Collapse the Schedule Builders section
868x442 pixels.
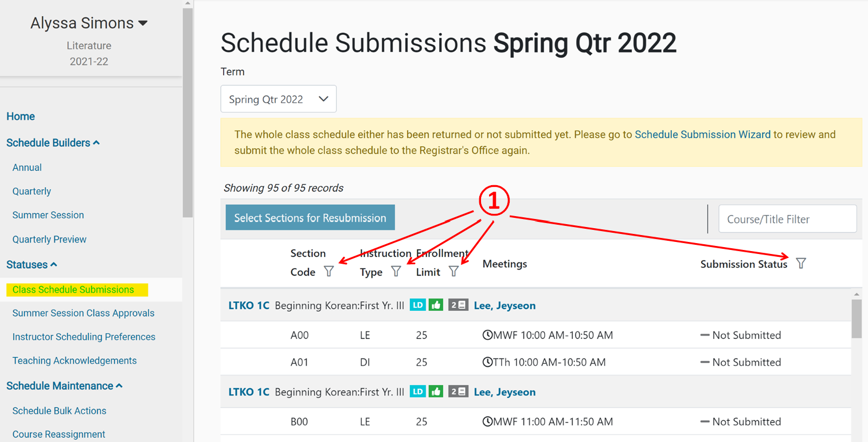coord(53,142)
